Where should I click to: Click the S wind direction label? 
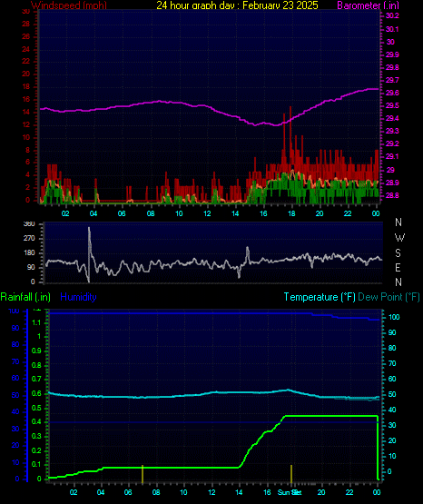398,253
